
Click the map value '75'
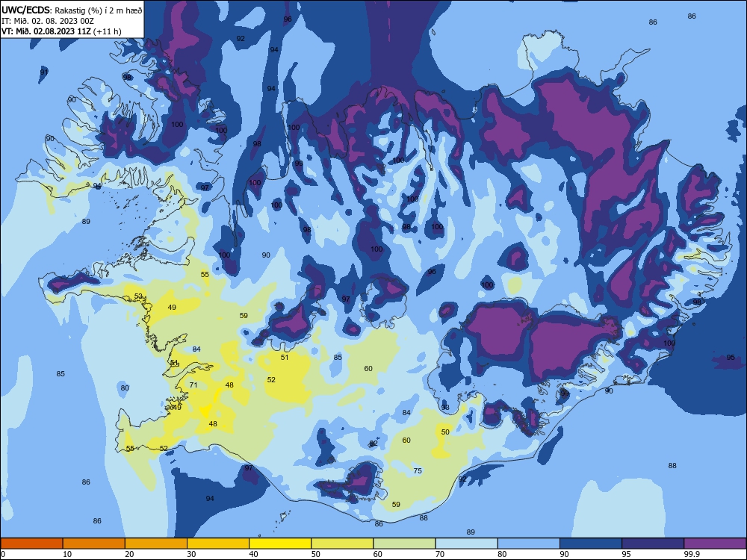pos(418,470)
